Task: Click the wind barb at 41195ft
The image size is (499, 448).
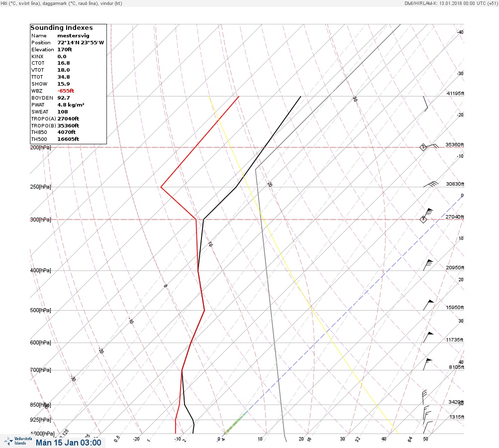Action: [x=425, y=104]
